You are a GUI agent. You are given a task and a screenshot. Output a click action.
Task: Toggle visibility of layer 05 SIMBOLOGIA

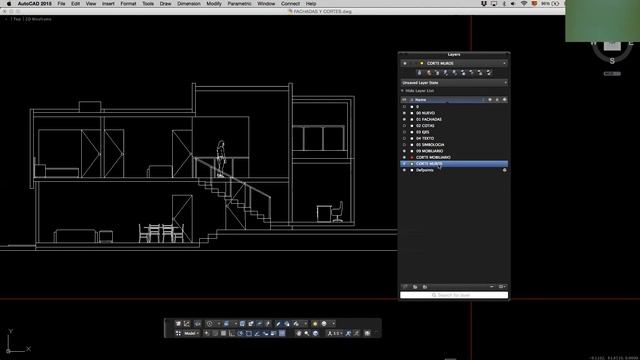pos(404,144)
